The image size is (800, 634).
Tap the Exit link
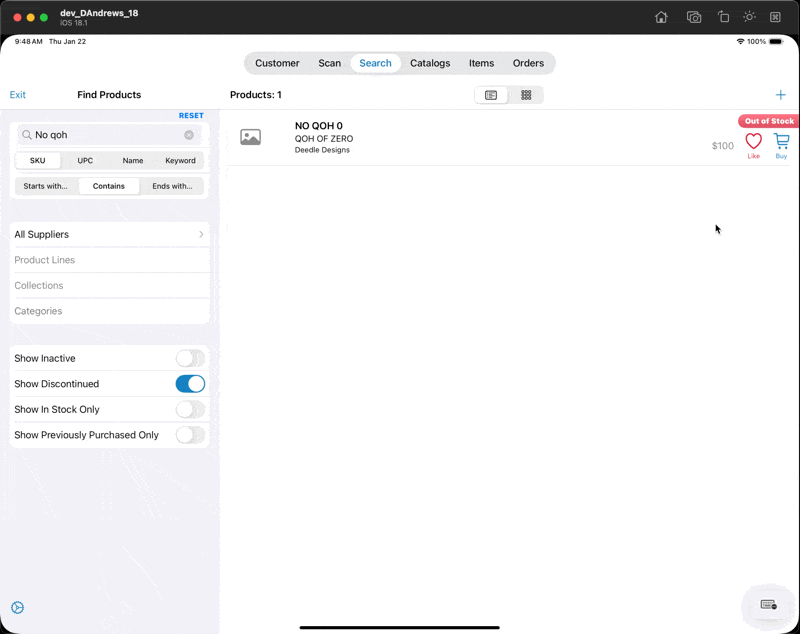click(17, 95)
